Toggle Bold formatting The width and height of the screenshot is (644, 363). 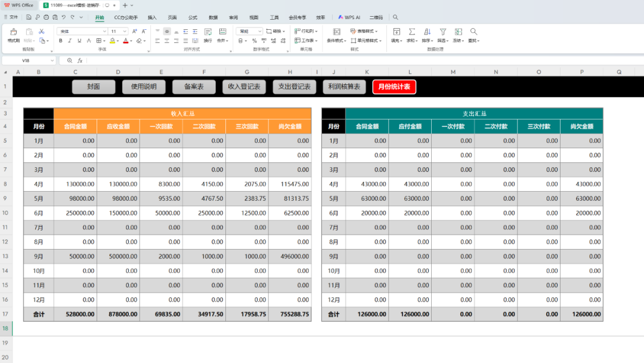60,41
